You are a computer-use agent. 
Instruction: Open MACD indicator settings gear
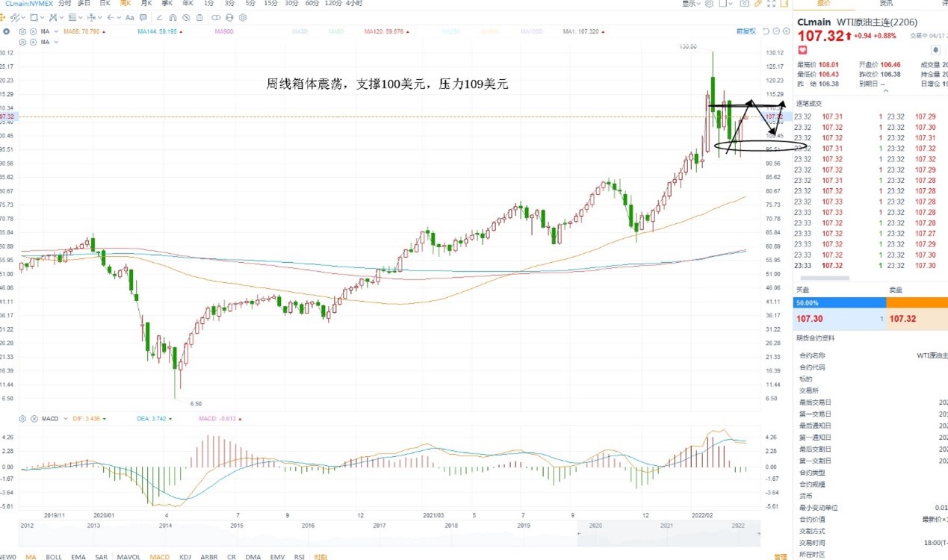pos(22,418)
